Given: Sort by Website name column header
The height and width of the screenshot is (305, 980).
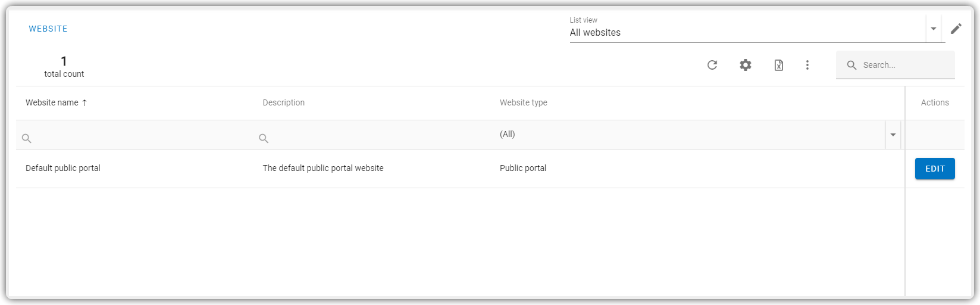Looking at the screenshot, I should pos(52,102).
